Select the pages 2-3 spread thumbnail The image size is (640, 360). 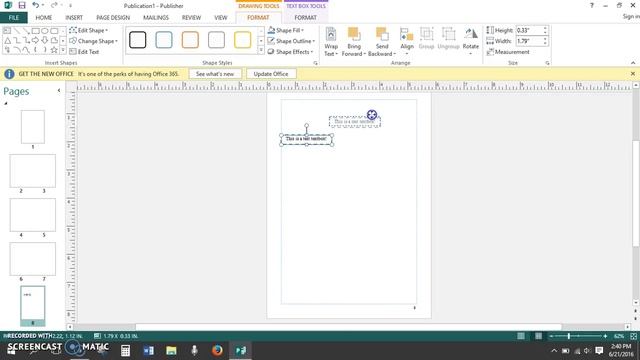[x=33, y=171]
